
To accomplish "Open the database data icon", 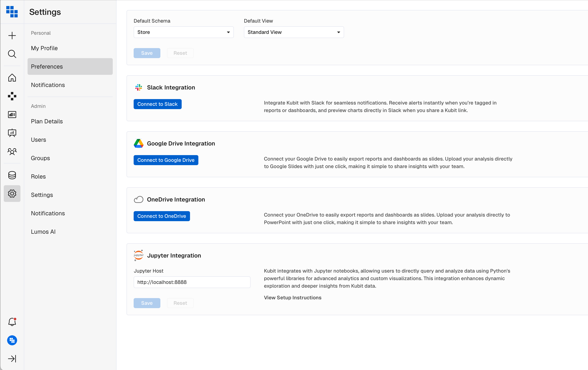I will 12,175.
